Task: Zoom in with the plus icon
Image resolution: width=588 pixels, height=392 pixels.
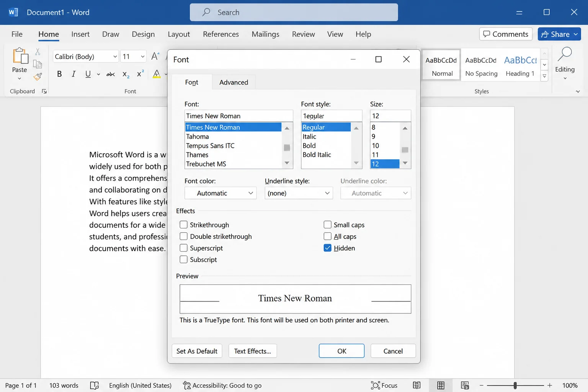Action: tap(550, 385)
